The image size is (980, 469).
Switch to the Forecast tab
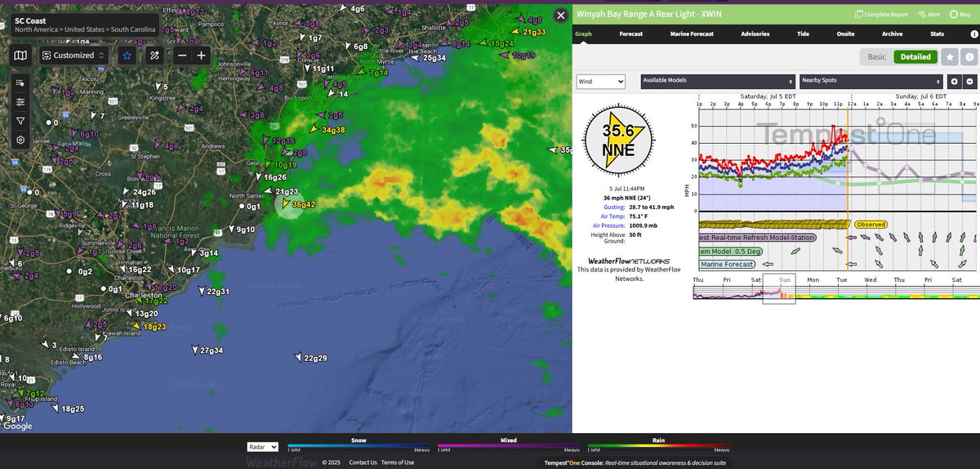631,34
